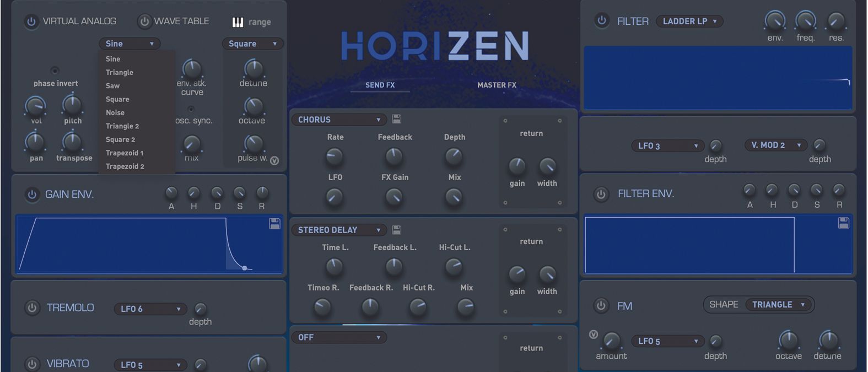Select Square 2 from the waveform list
The height and width of the screenshot is (372, 868).
[x=120, y=139]
